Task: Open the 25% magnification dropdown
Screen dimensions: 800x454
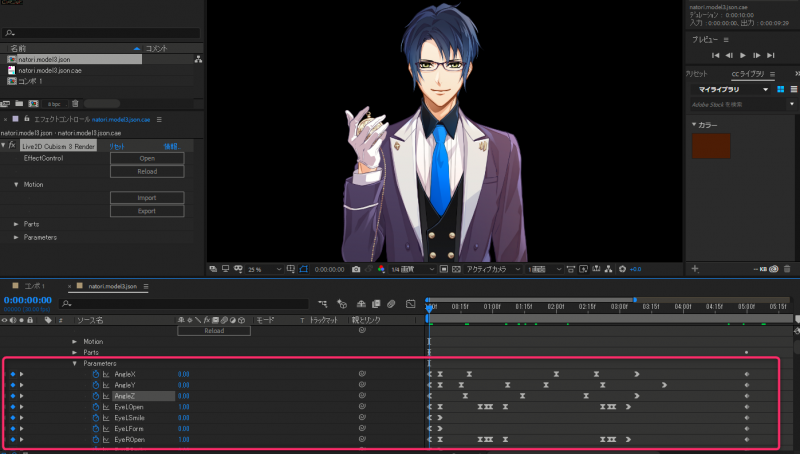Action: (264, 269)
